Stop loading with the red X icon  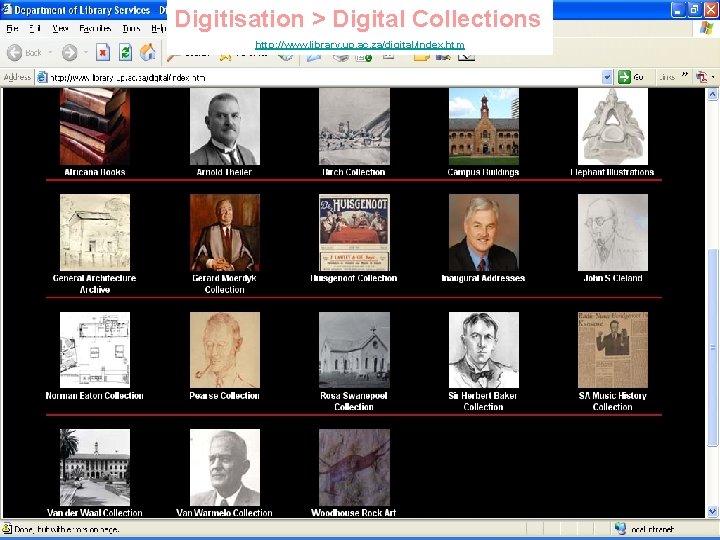click(x=103, y=52)
